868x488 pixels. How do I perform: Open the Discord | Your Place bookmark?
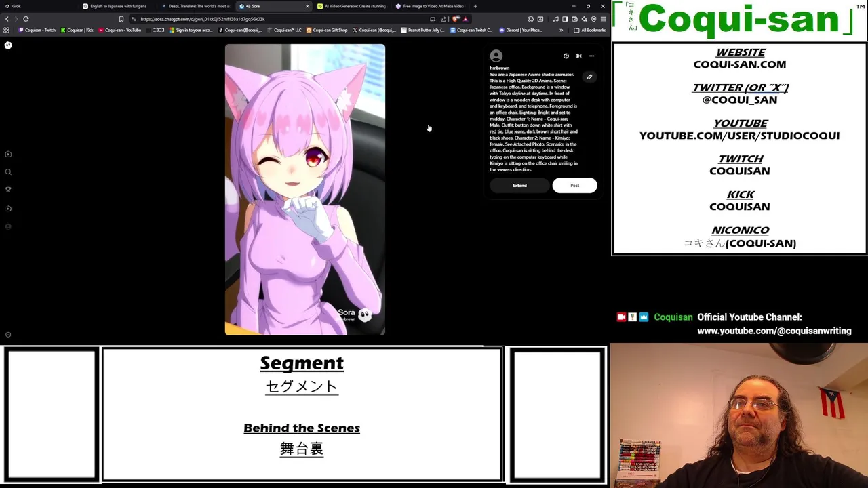click(521, 30)
